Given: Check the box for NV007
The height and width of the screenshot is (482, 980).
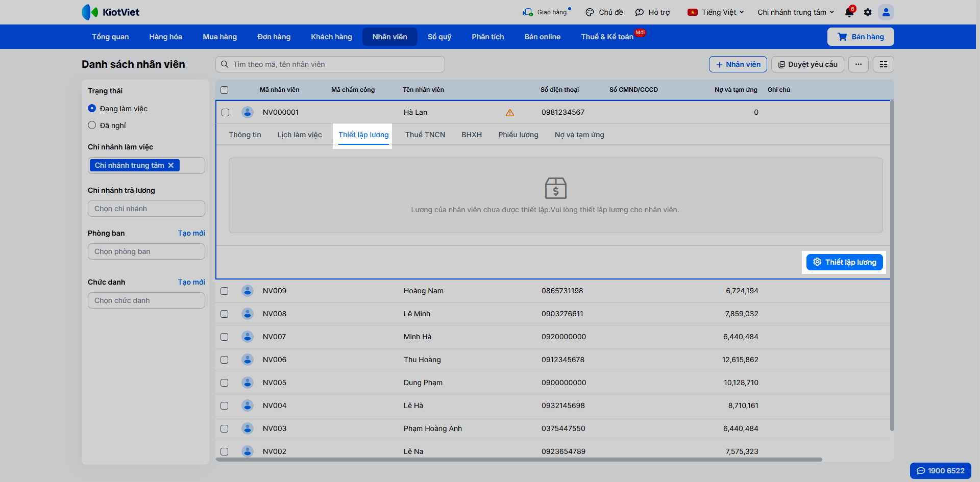Looking at the screenshot, I should click(x=225, y=337).
